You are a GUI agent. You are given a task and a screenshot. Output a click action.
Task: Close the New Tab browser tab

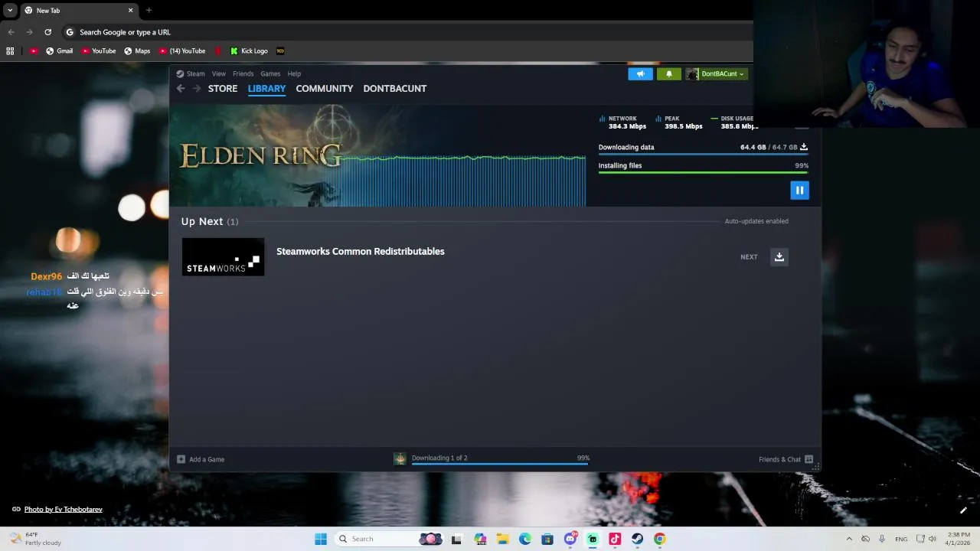coord(130,11)
